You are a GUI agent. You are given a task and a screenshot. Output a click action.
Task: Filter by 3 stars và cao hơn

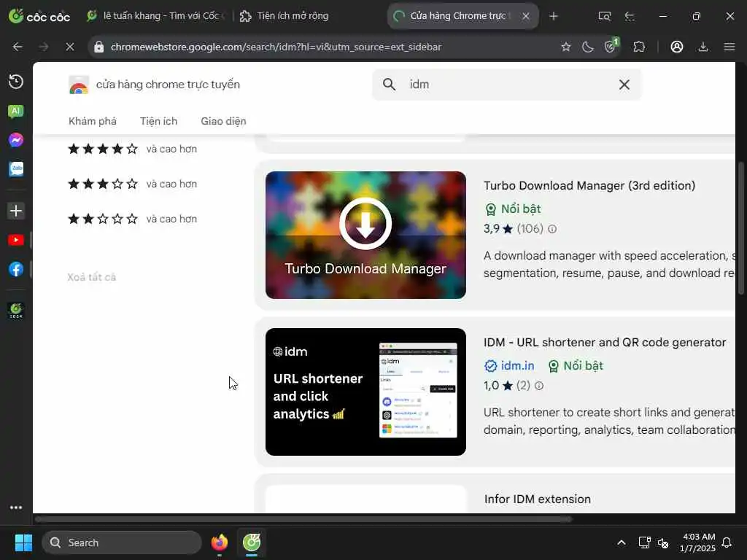tap(133, 184)
